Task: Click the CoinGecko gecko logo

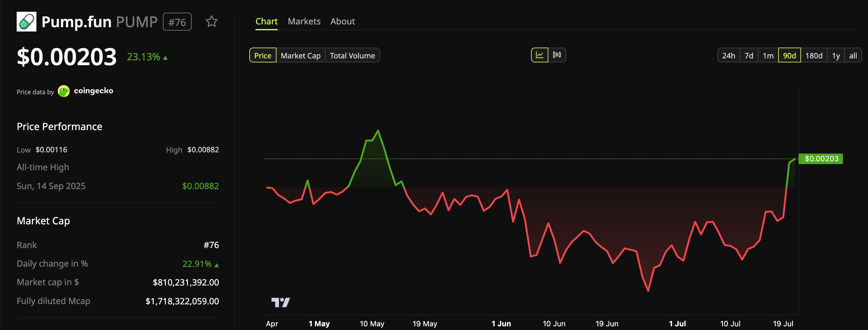Action: pos(64,91)
